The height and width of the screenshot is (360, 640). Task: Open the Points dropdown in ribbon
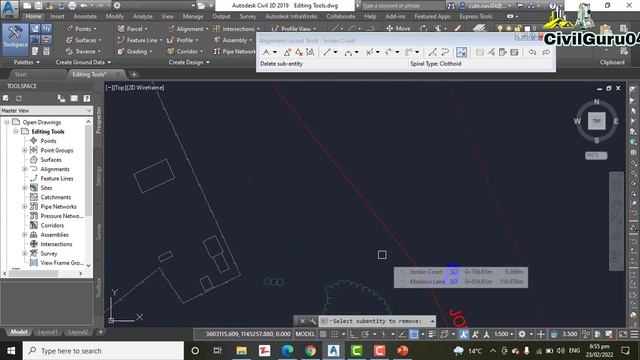point(82,29)
